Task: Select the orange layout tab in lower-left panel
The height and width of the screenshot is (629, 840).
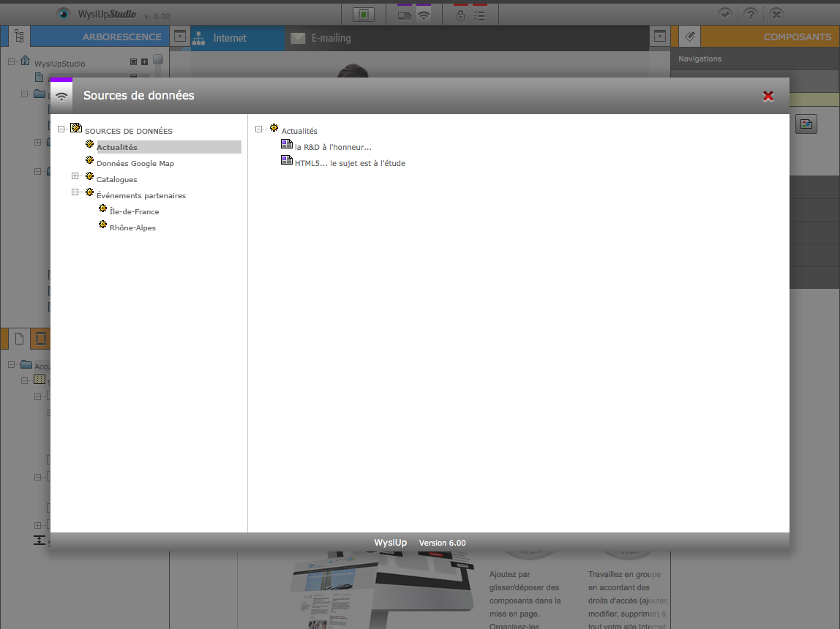Action: coord(40,339)
